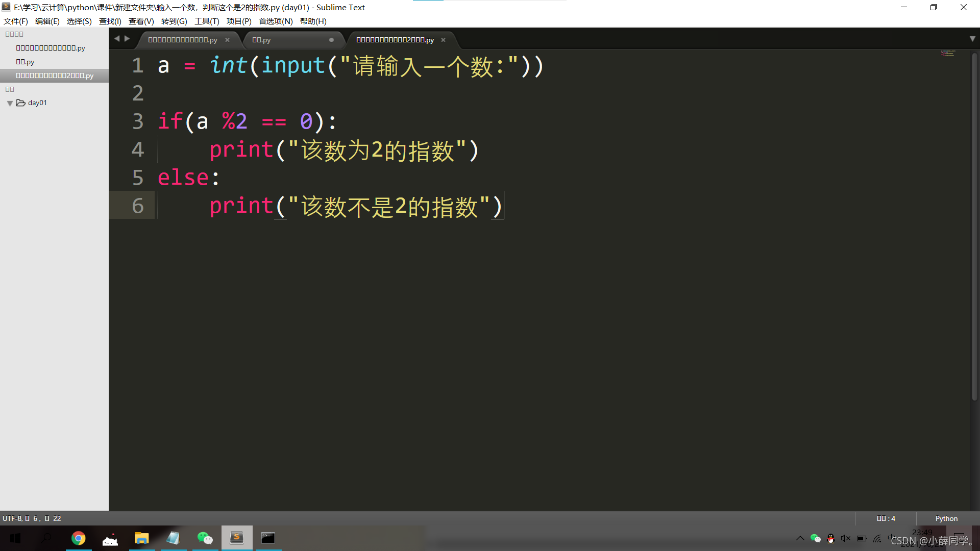Select the day01 folder entry
This screenshot has height=551, width=980.
point(37,103)
